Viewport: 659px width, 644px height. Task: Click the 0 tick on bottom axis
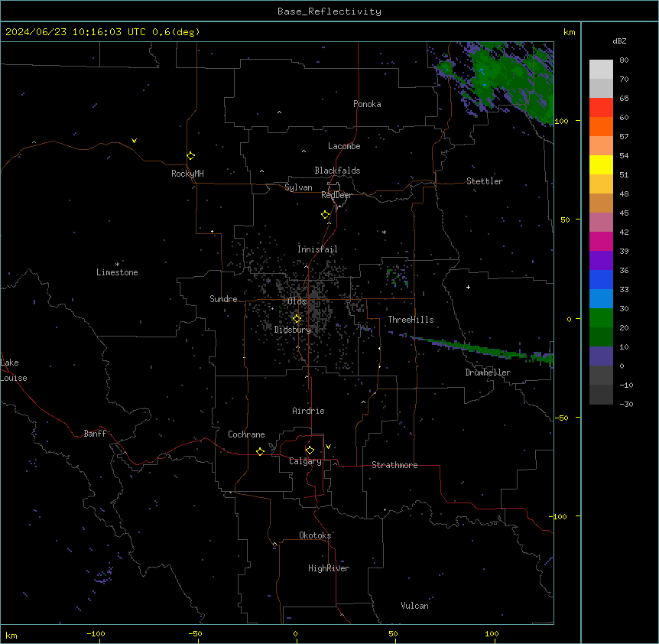tap(296, 633)
